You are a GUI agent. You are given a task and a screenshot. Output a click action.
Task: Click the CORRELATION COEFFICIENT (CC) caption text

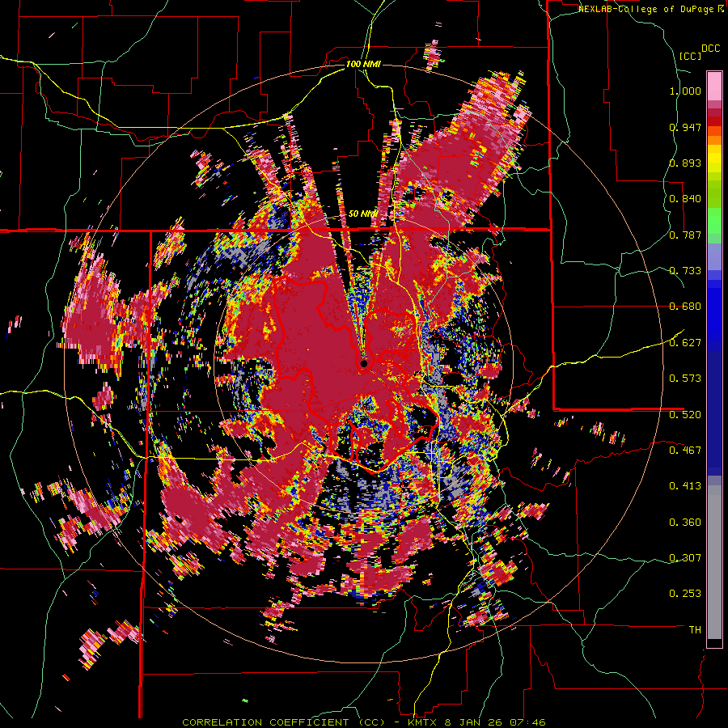tap(284, 722)
